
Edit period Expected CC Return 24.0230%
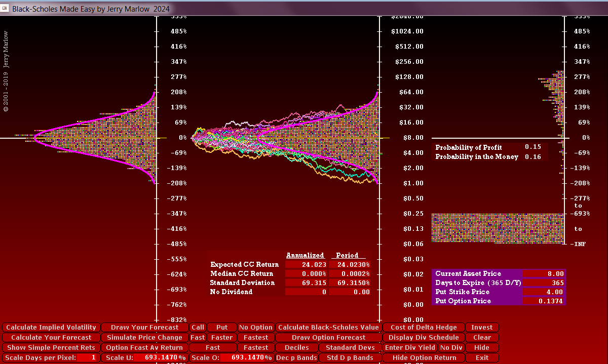[x=350, y=265]
